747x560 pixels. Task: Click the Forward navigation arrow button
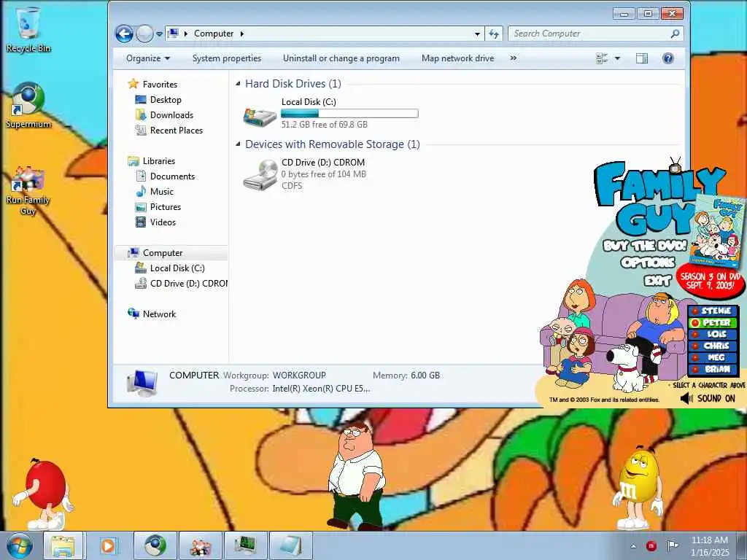click(144, 34)
